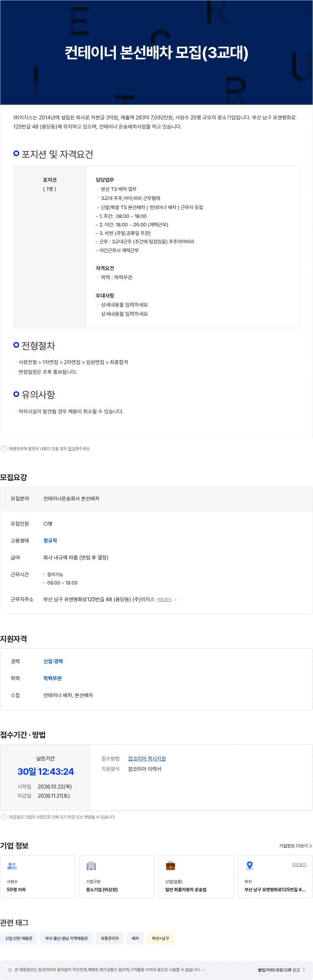The image size is (313, 980).
Task: Click 회사 내규에 따름 (면접 후 결정) salary text
Action: 76,557
